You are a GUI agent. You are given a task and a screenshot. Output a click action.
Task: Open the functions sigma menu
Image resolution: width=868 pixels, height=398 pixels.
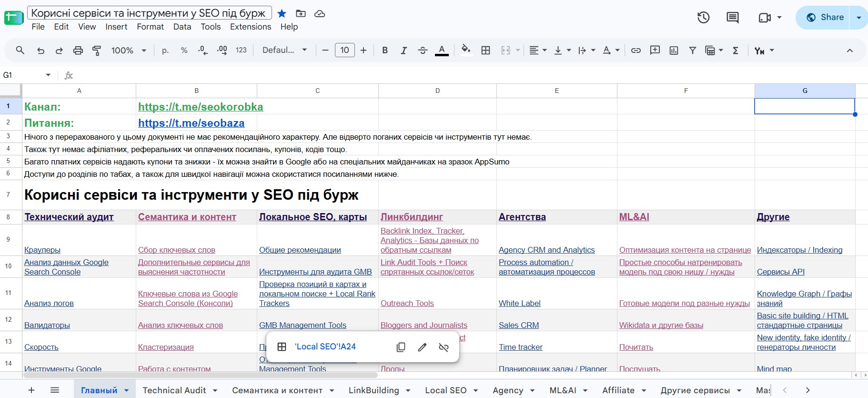tap(736, 50)
